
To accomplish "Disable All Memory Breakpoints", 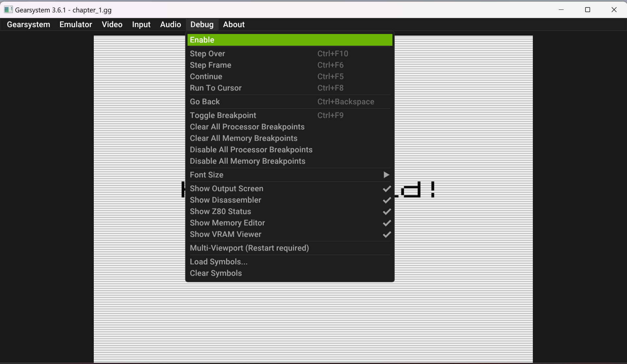I will tap(290, 161).
